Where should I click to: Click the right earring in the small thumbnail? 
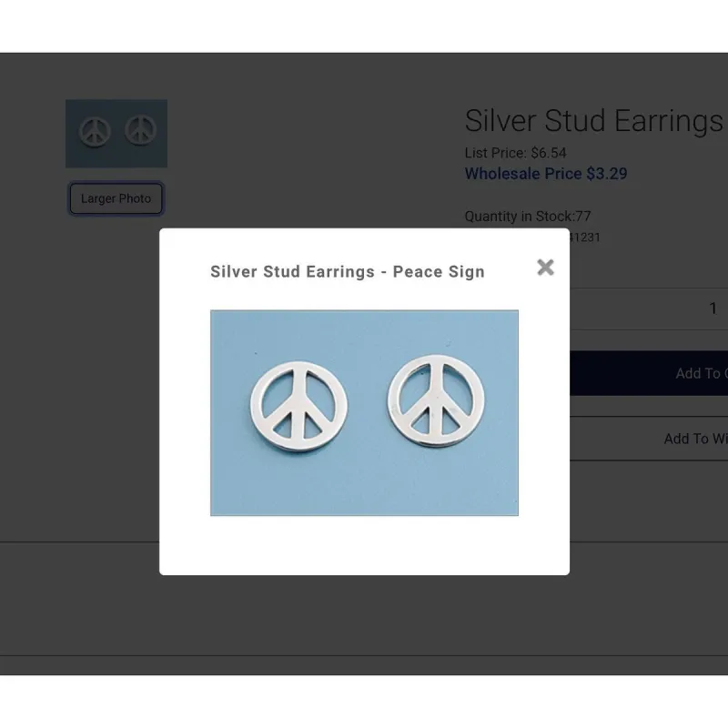(141, 130)
